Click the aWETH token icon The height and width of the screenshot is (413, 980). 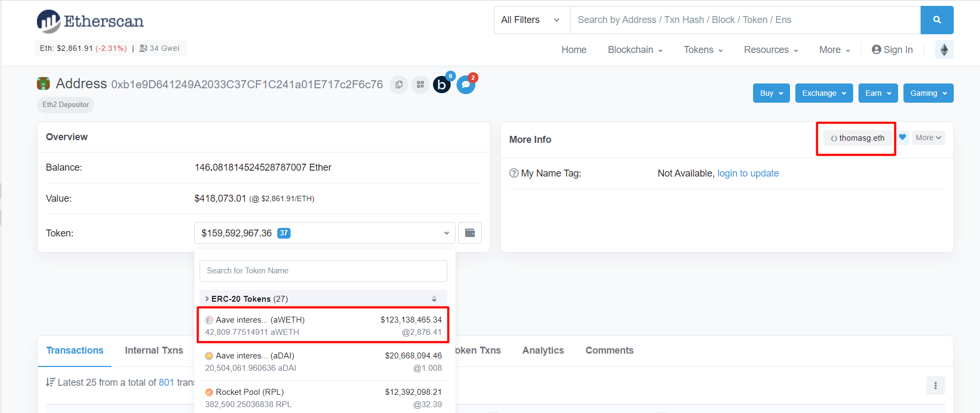(209, 320)
